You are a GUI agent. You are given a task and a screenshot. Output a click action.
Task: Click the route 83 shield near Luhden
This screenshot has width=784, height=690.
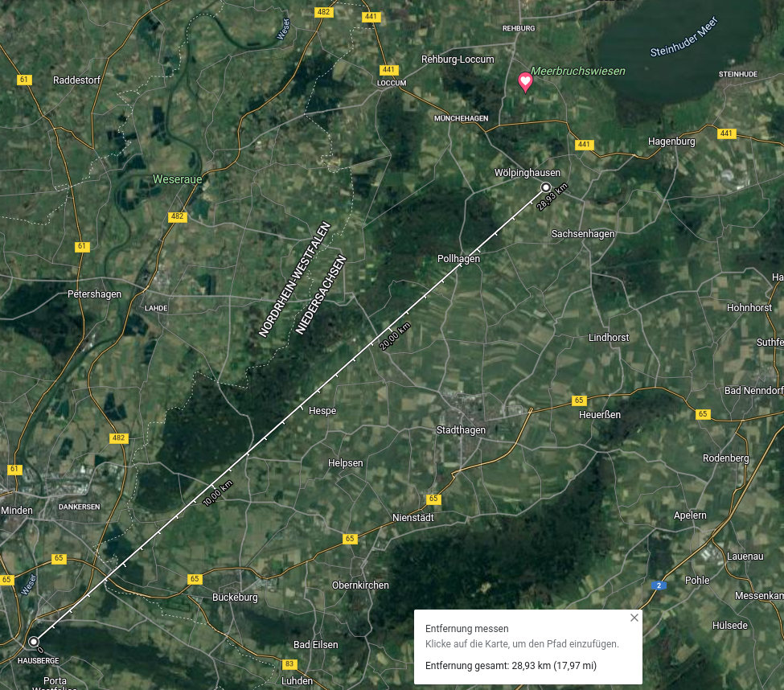289,664
